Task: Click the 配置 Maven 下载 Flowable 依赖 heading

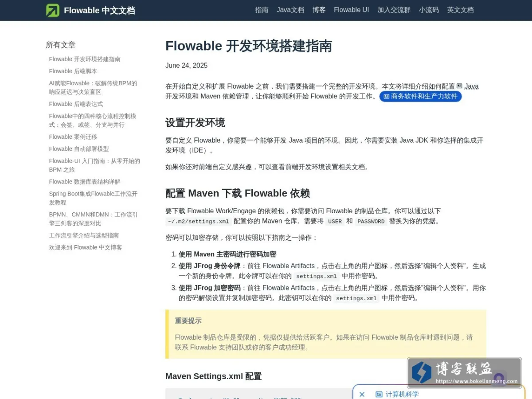Action: (238, 193)
